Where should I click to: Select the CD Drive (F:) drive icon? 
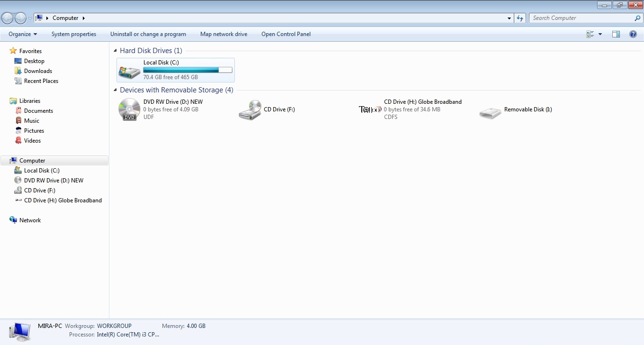point(250,110)
